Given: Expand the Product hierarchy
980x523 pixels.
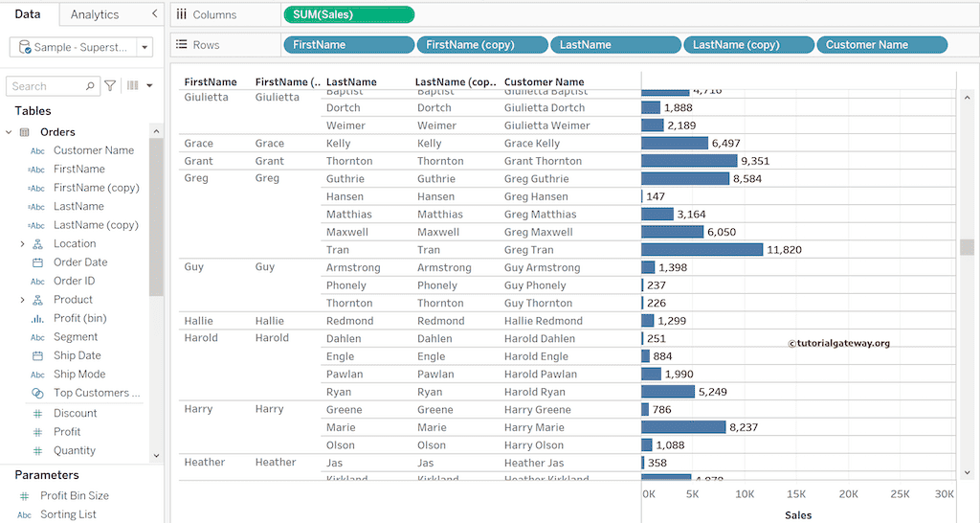Looking at the screenshot, I should pyautogui.click(x=22, y=300).
